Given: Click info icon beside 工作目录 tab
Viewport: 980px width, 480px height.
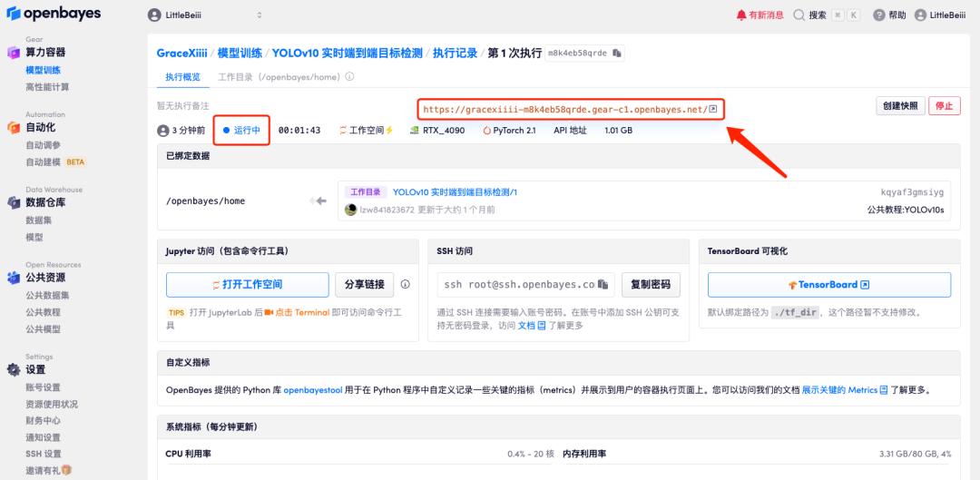Looking at the screenshot, I should (349, 77).
